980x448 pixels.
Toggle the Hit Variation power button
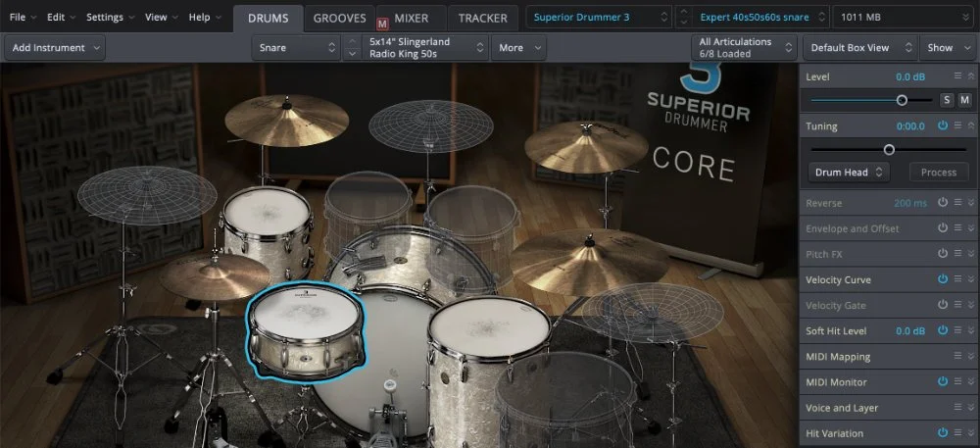click(x=943, y=432)
